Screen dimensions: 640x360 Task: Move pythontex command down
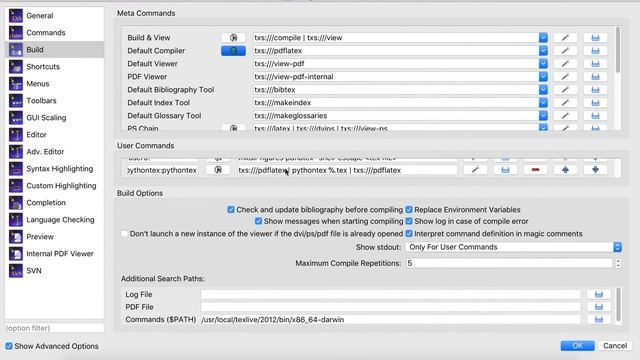(596, 170)
